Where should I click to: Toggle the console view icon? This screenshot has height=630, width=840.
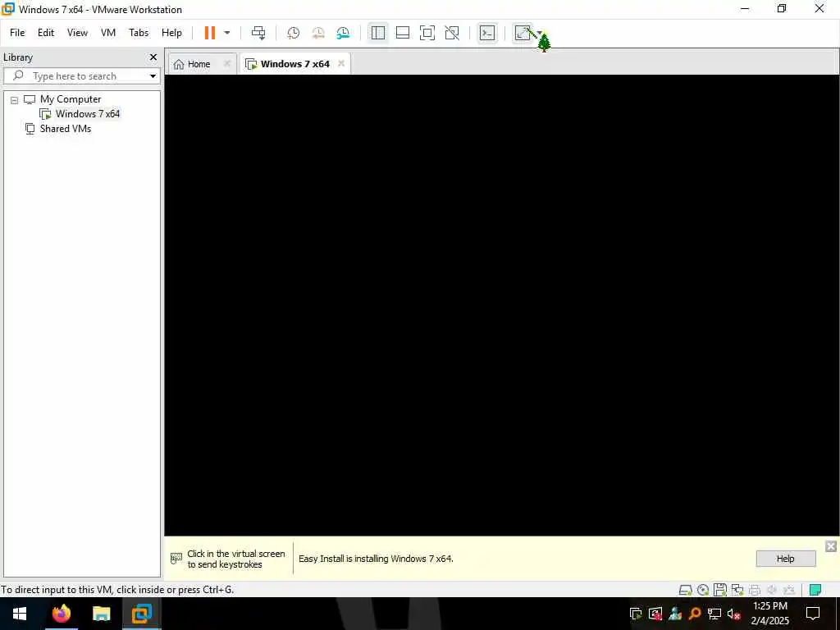click(487, 33)
